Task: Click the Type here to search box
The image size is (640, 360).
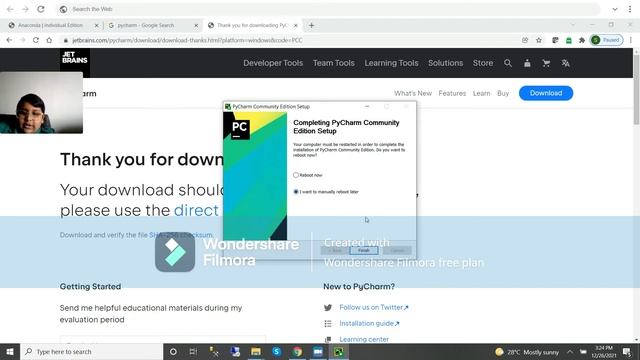Action: (x=92, y=351)
